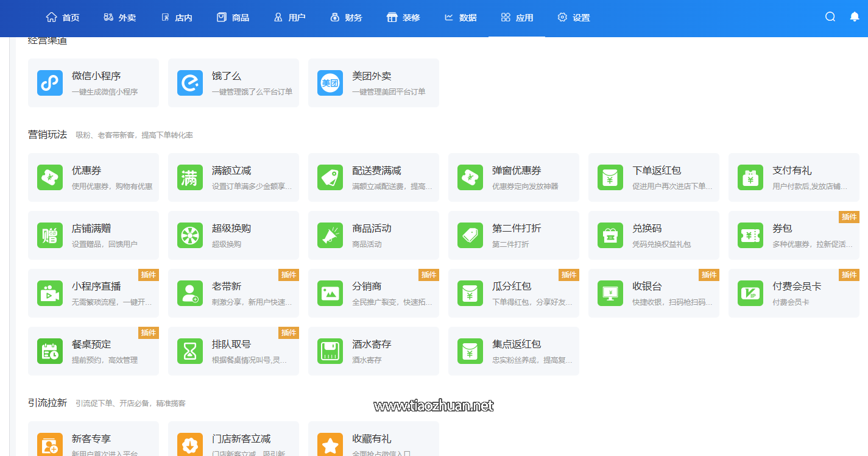Click the 排队取号 hourglass icon

coord(190,351)
